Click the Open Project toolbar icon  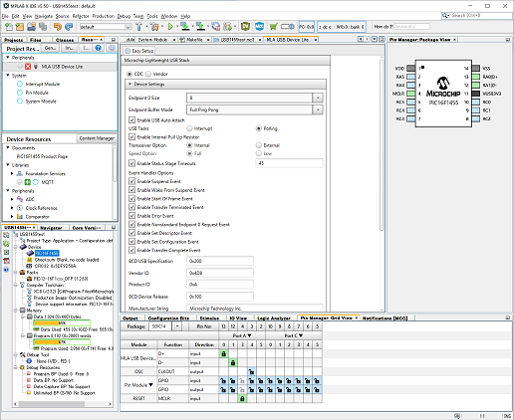pos(32,27)
